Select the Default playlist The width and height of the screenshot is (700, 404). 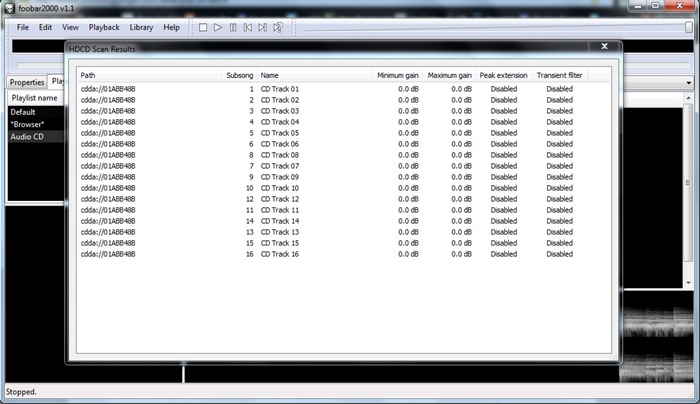point(36,112)
